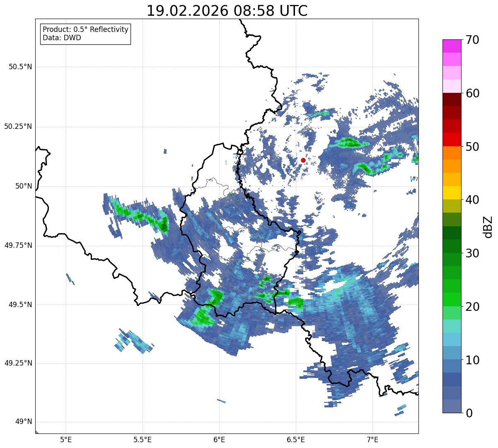This screenshot has width=498, height=448.
Task: Click the 50.25°N latitude label
Action: tap(18, 126)
